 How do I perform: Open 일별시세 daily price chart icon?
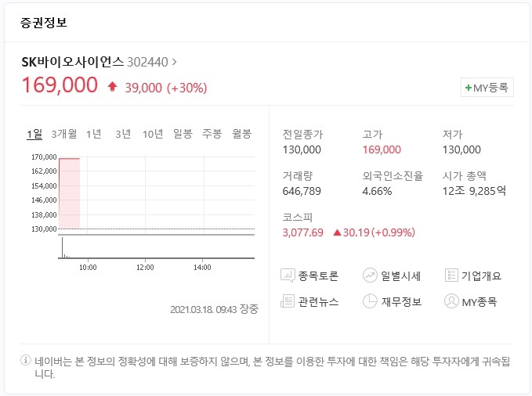pyautogui.click(x=371, y=275)
